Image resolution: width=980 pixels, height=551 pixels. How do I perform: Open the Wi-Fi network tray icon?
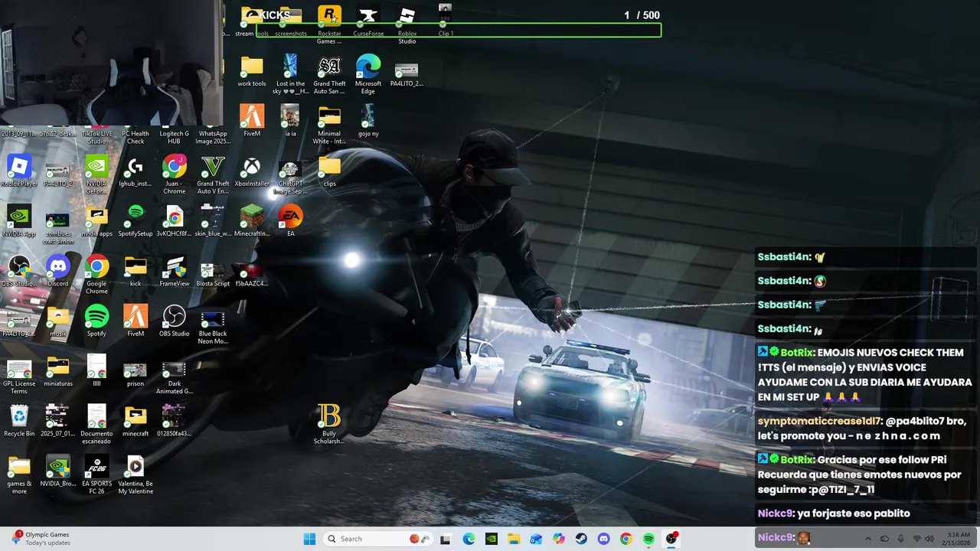[917, 539]
